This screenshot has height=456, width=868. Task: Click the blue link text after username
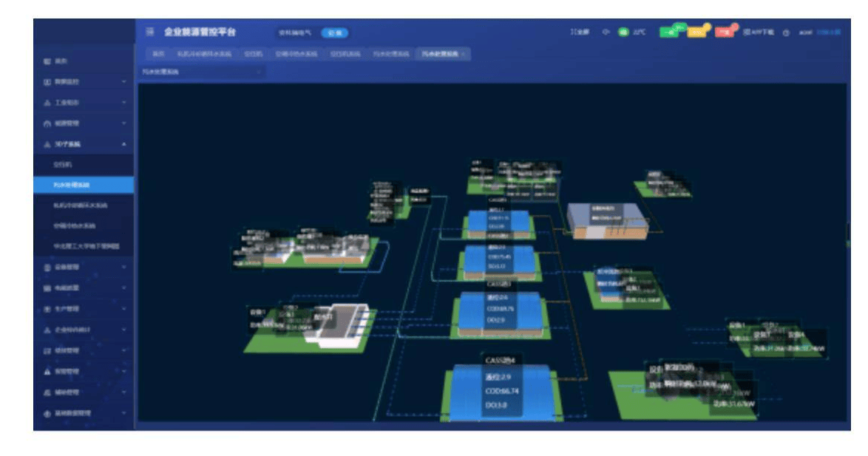(829, 32)
